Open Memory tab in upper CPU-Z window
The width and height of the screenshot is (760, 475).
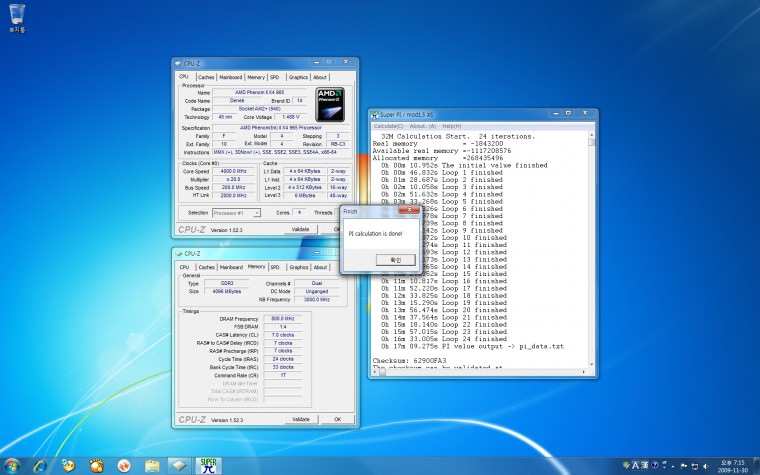tap(256, 77)
